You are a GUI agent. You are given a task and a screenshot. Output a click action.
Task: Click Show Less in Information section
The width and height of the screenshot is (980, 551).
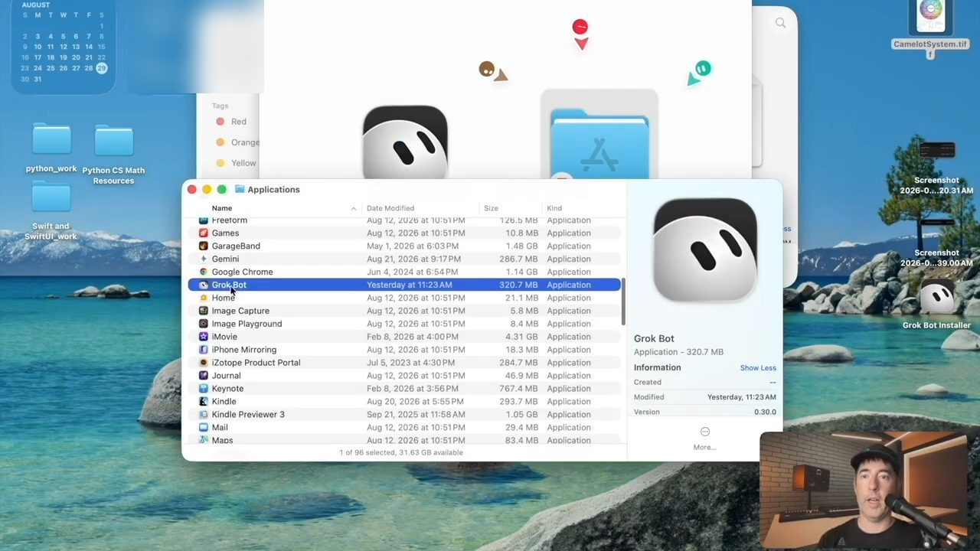coord(758,368)
